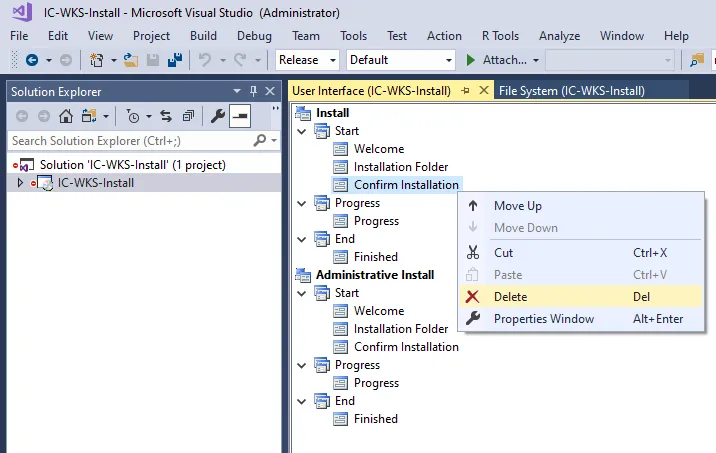Select Finished dialog under Install End
Viewport: 716px width, 453px height.
[376, 257]
